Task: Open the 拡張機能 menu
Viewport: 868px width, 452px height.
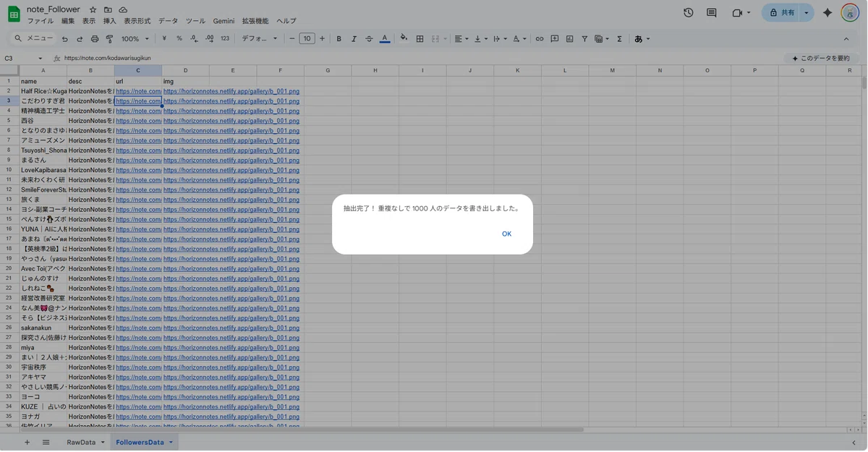Action: [x=255, y=22]
